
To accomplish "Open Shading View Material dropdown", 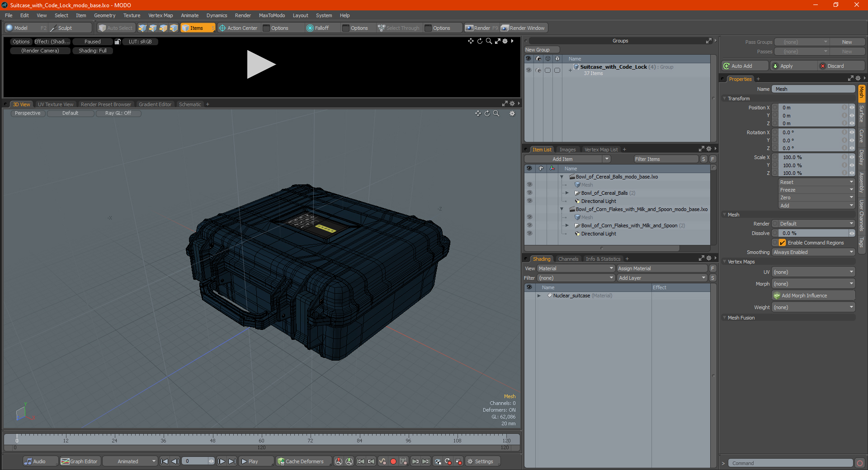I will (x=576, y=268).
